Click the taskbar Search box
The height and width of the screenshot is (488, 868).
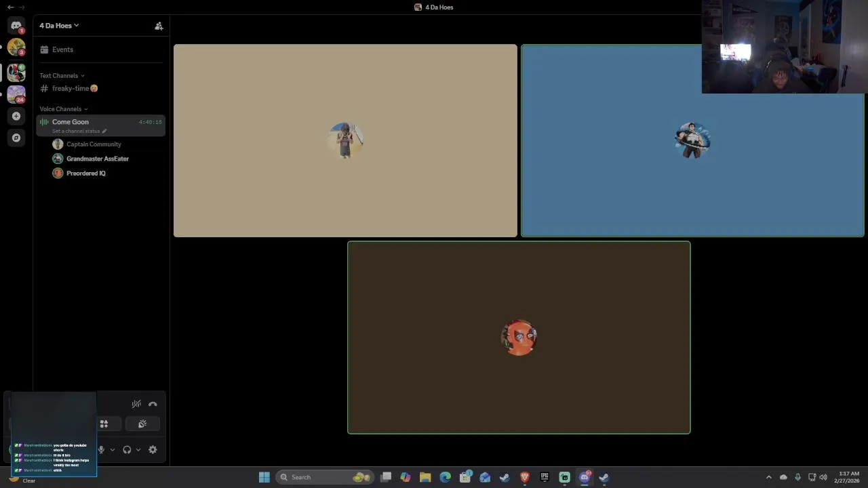[326, 477]
